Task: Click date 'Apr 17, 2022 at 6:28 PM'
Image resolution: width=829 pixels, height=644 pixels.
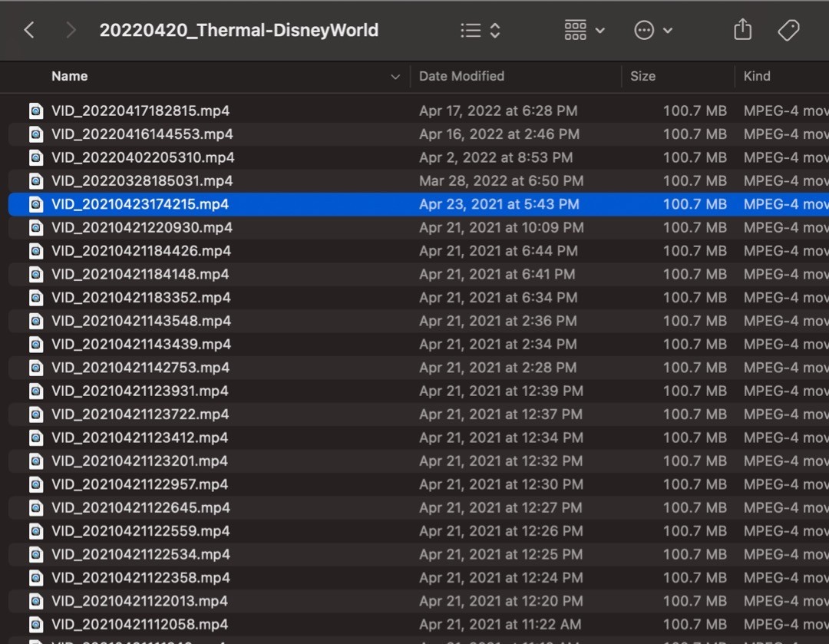Action: coord(498,111)
